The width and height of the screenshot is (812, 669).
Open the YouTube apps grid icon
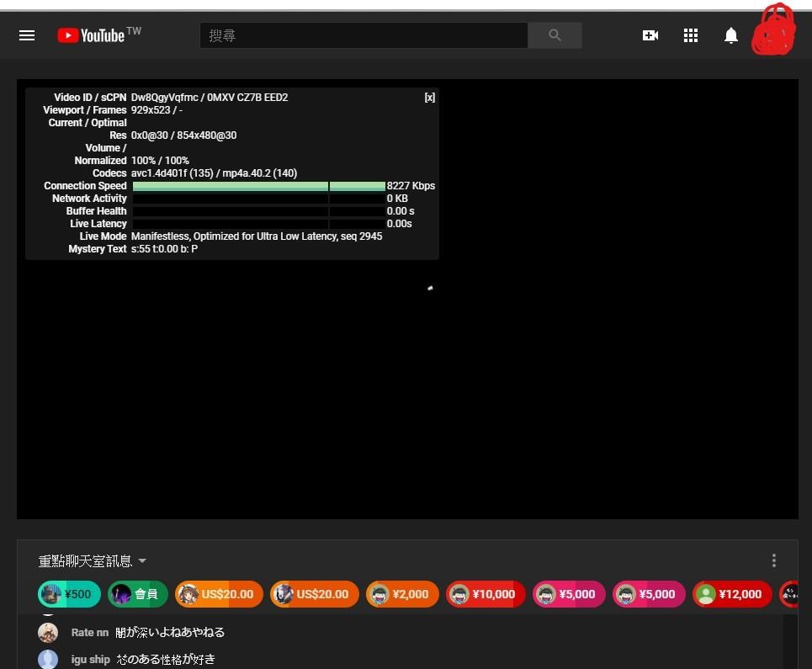click(691, 35)
